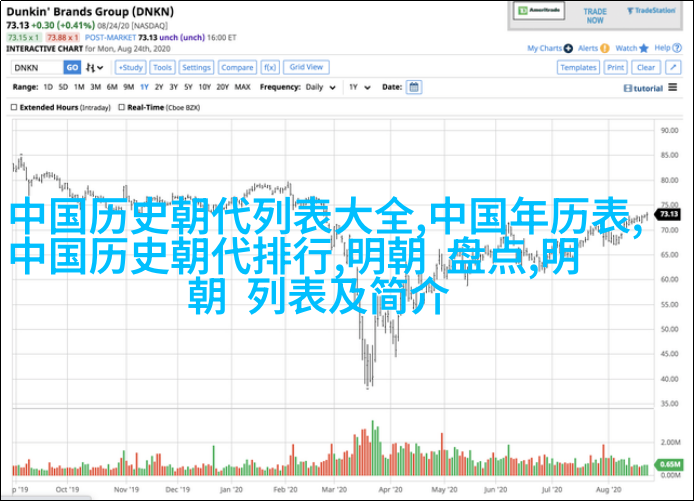695x502 pixels.
Task: Click the TD Ameritrade broker logo
Action: [539, 11]
